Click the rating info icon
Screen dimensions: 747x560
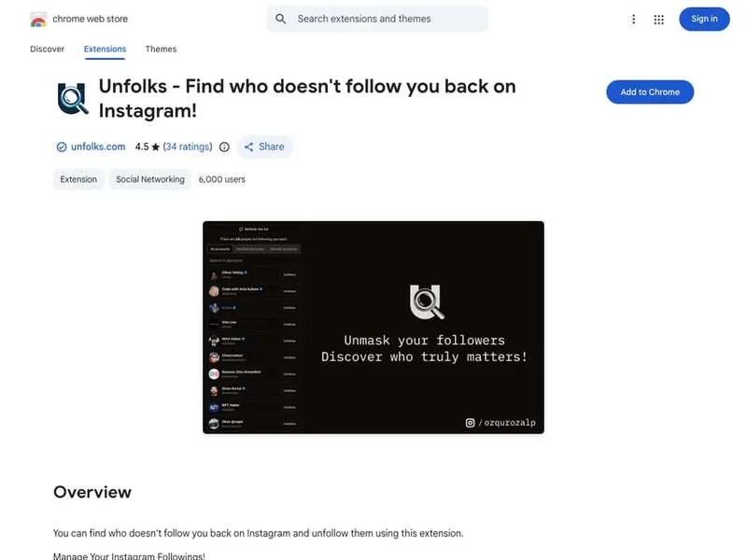point(224,147)
